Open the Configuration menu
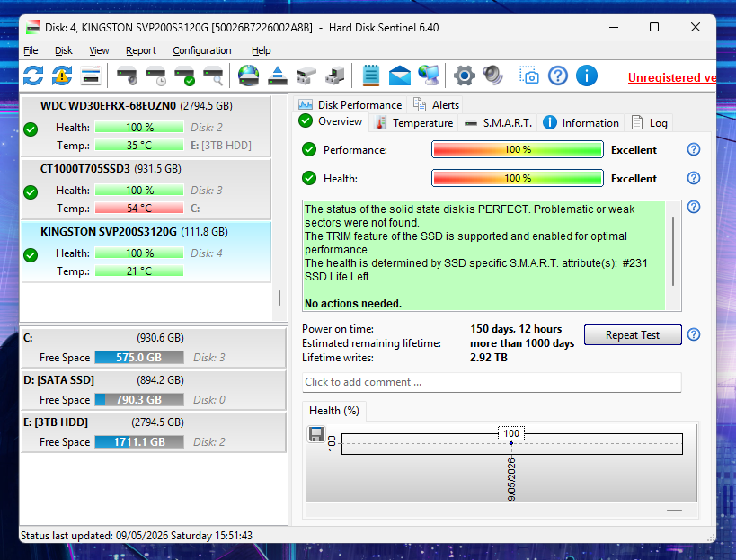The image size is (736, 560). (x=202, y=50)
